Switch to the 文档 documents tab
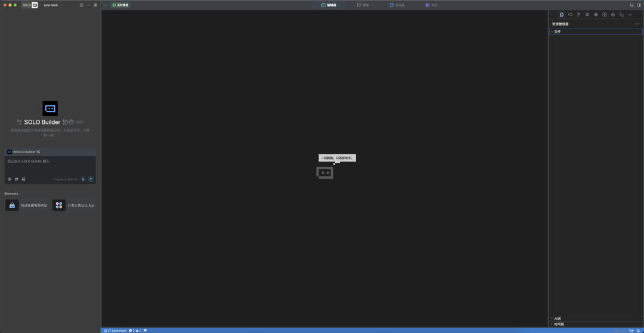Viewport: 644px width, 333px height. tap(431, 5)
